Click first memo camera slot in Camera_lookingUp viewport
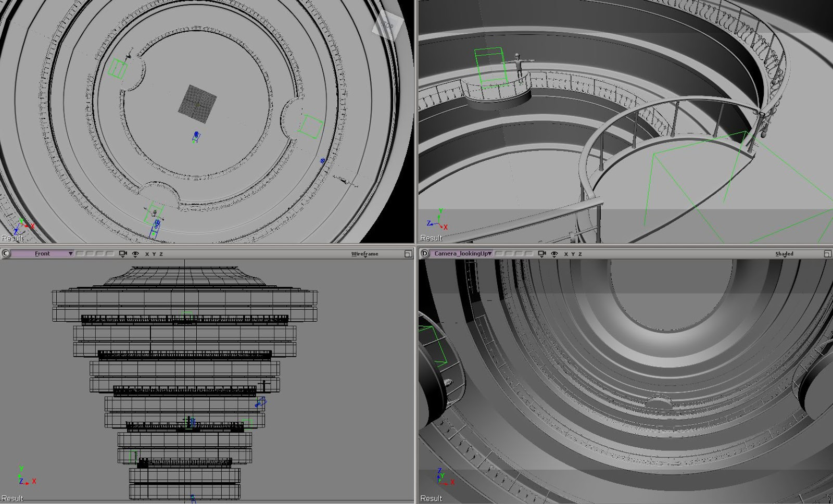This screenshot has height=504, width=833. pyautogui.click(x=499, y=254)
